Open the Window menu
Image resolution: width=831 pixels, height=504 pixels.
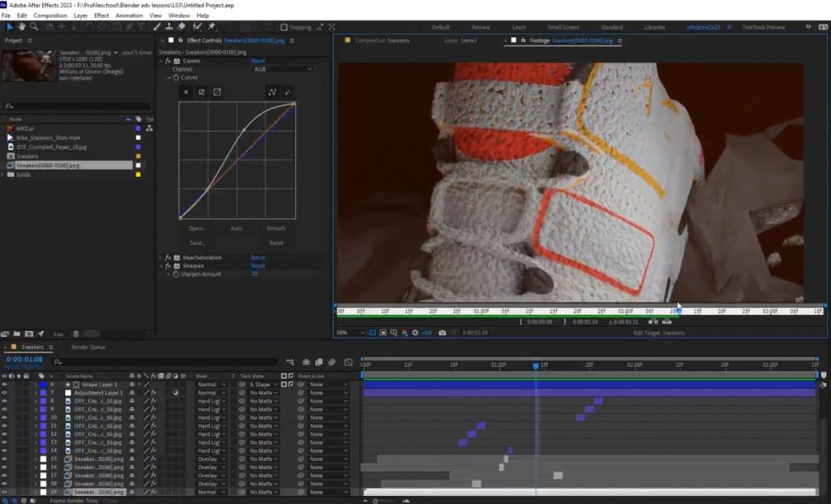pos(179,15)
